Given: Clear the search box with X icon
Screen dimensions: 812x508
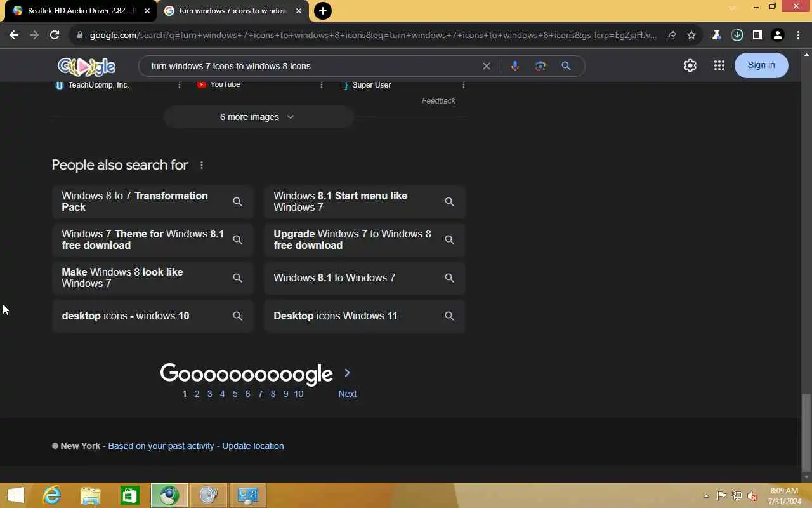Looking at the screenshot, I should tap(487, 66).
